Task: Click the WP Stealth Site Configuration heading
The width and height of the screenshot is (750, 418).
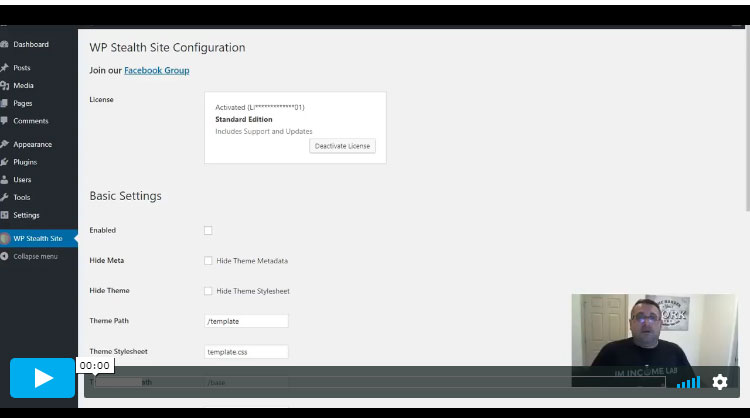Action: (167, 47)
